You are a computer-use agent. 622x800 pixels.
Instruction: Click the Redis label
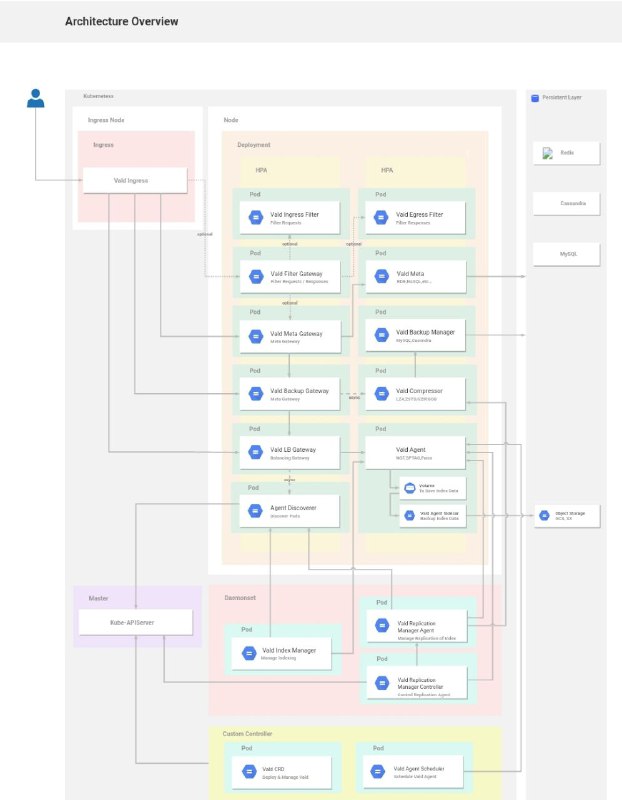pos(567,153)
